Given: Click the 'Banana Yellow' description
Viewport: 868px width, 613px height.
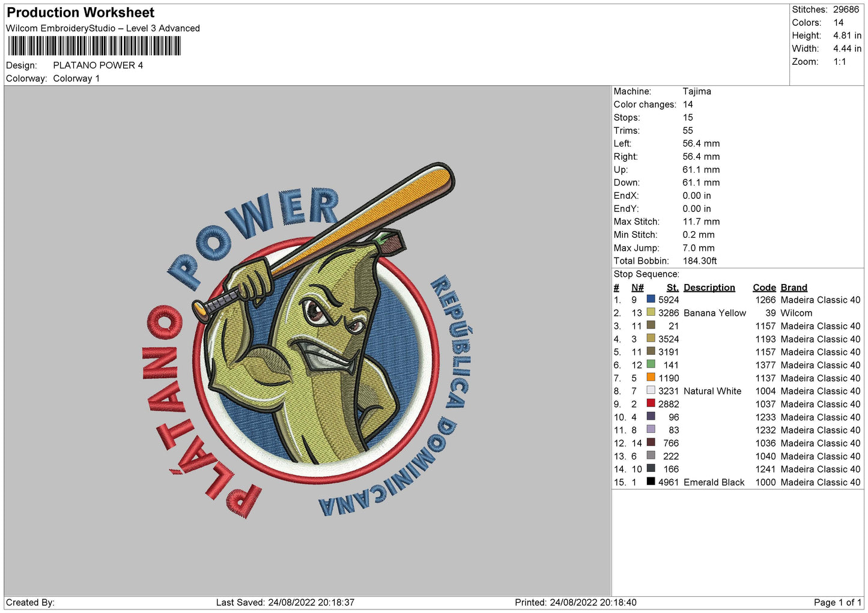Looking at the screenshot, I should tap(715, 313).
